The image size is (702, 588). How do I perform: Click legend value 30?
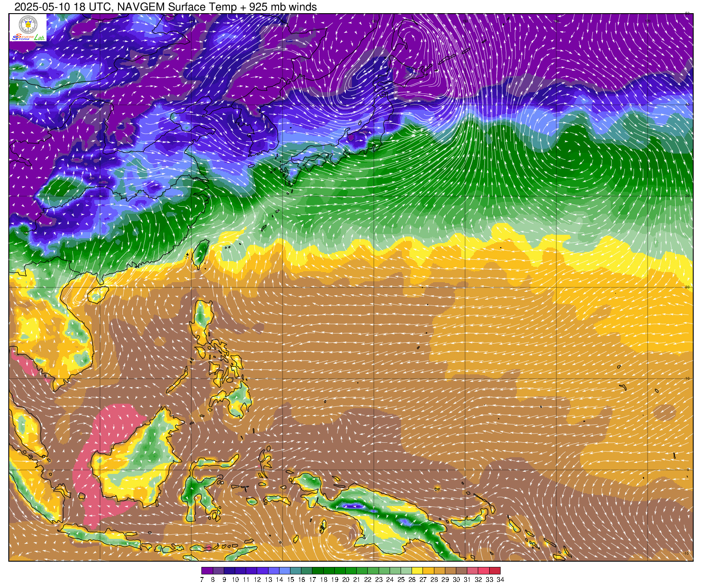[x=456, y=580]
